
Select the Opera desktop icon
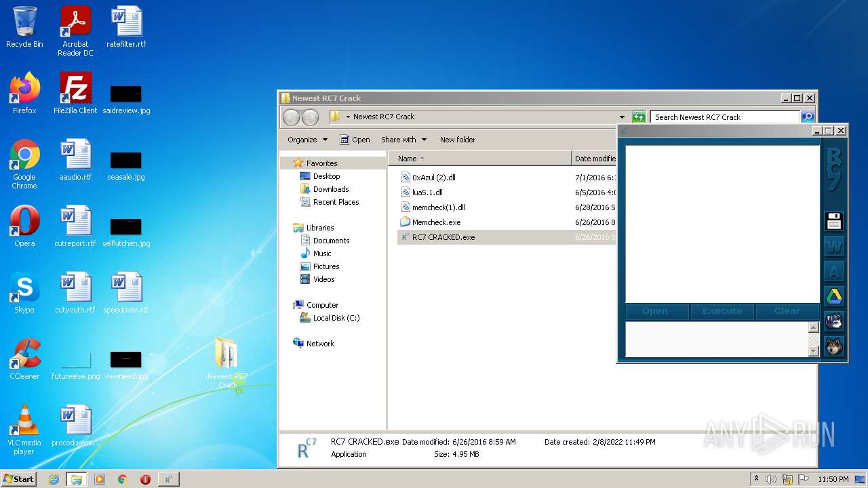(x=24, y=226)
